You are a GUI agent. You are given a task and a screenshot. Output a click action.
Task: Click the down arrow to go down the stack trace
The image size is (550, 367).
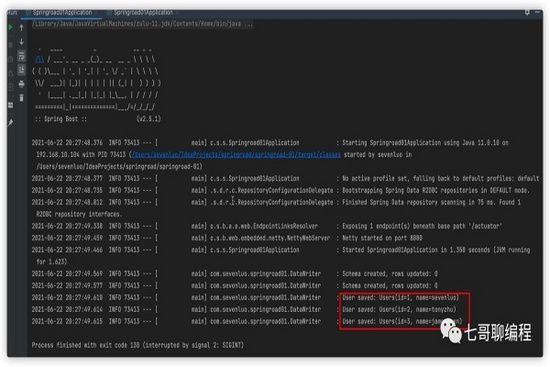[21, 42]
